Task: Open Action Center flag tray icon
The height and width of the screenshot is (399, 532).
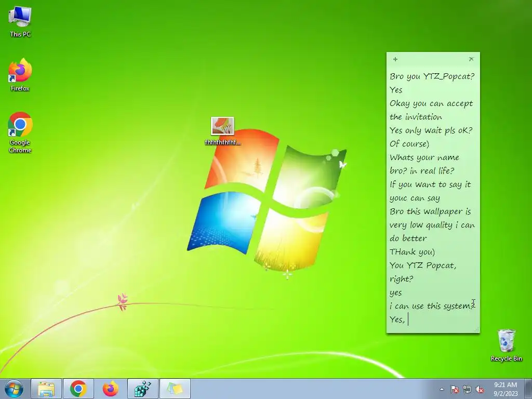Action: pos(454,389)
